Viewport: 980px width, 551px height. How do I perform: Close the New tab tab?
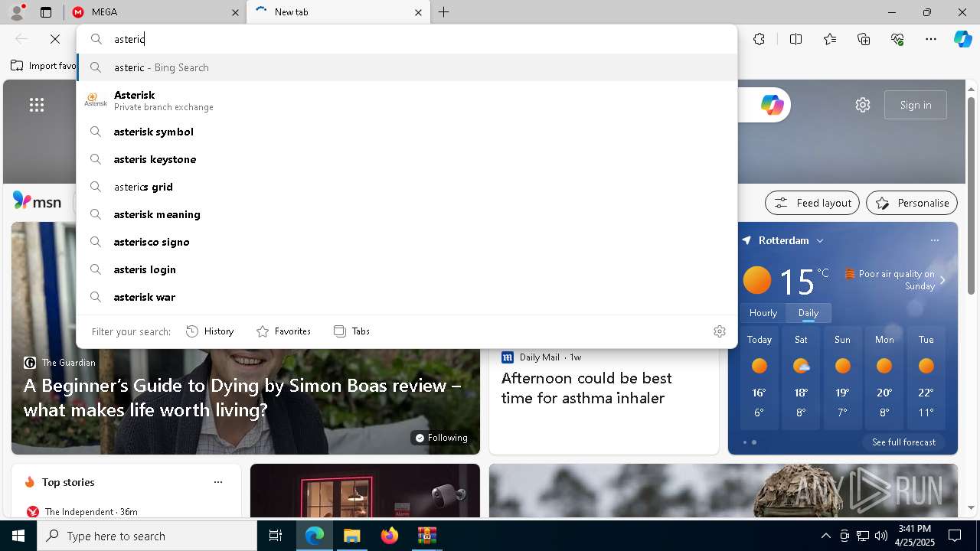(418, 12)
